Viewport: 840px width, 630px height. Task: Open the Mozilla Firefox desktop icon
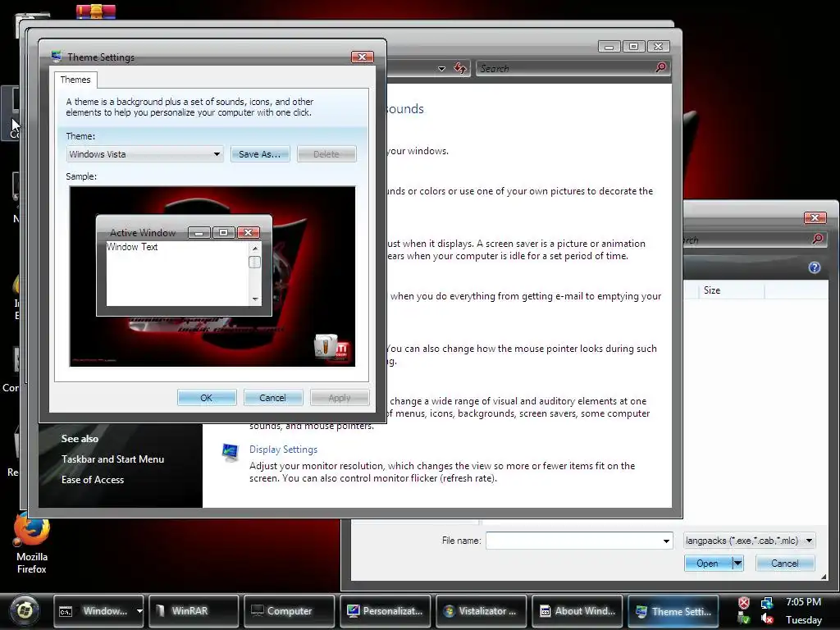coord(32,544)
